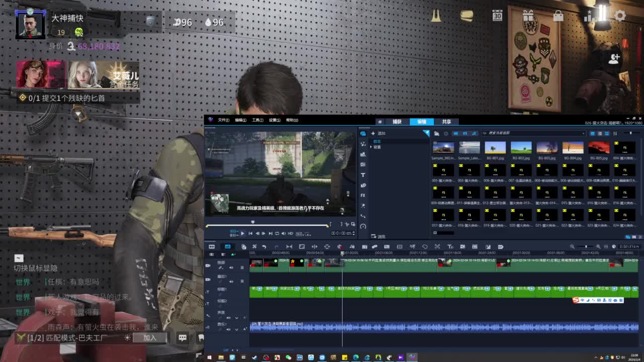Switch to timeline view button
This screenshot has width=644, height=362.
pos(227,246)
